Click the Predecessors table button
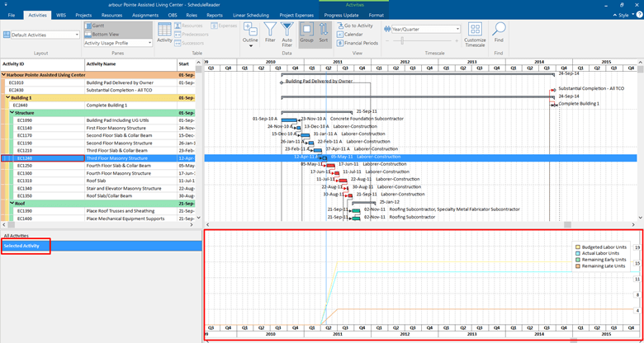Screen dimensions: 644x343 (x=192, y=34)
